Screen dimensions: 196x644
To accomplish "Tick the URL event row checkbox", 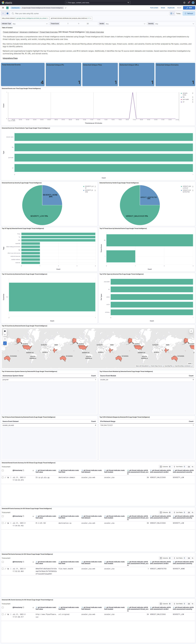I will click(3, 614).
